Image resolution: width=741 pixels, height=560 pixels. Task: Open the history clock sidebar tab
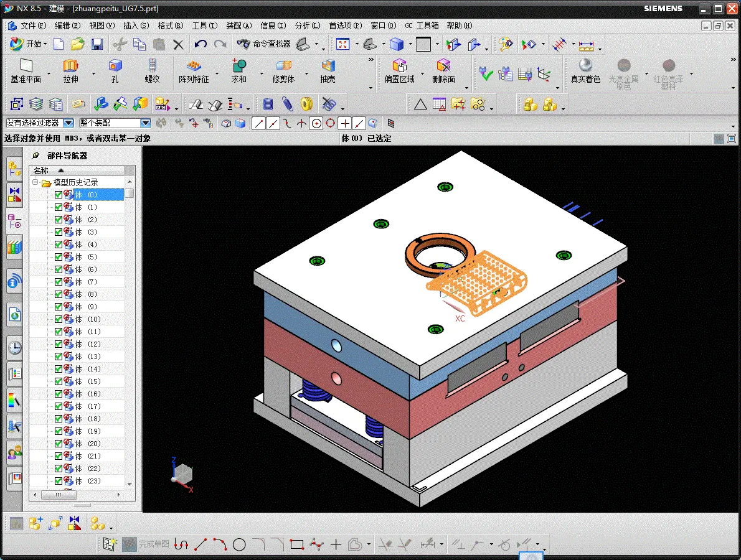click(x=14, y=348)
